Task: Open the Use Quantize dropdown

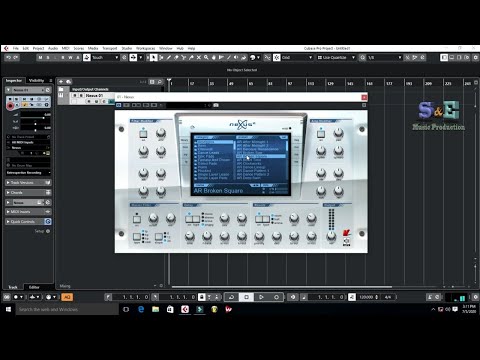Action: tap(336, 57)
